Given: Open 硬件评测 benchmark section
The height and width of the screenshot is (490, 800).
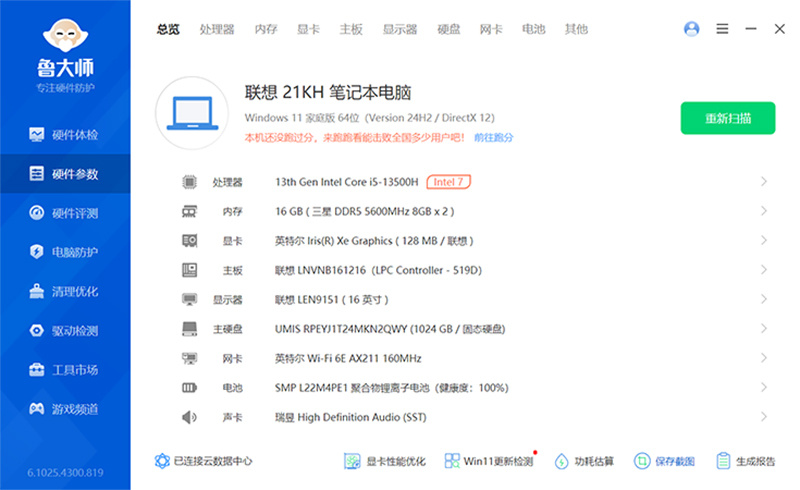Looking at the screenshot, I should tap(65, 213).
